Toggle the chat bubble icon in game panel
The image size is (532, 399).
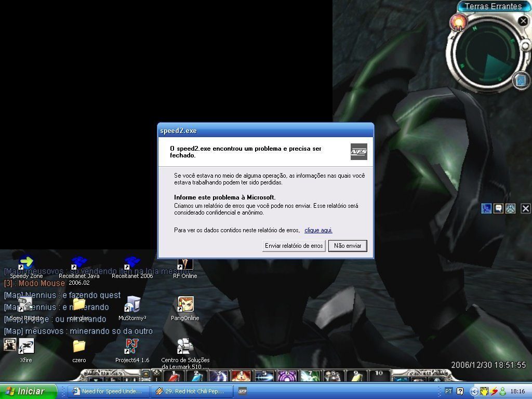coord(498,208)
